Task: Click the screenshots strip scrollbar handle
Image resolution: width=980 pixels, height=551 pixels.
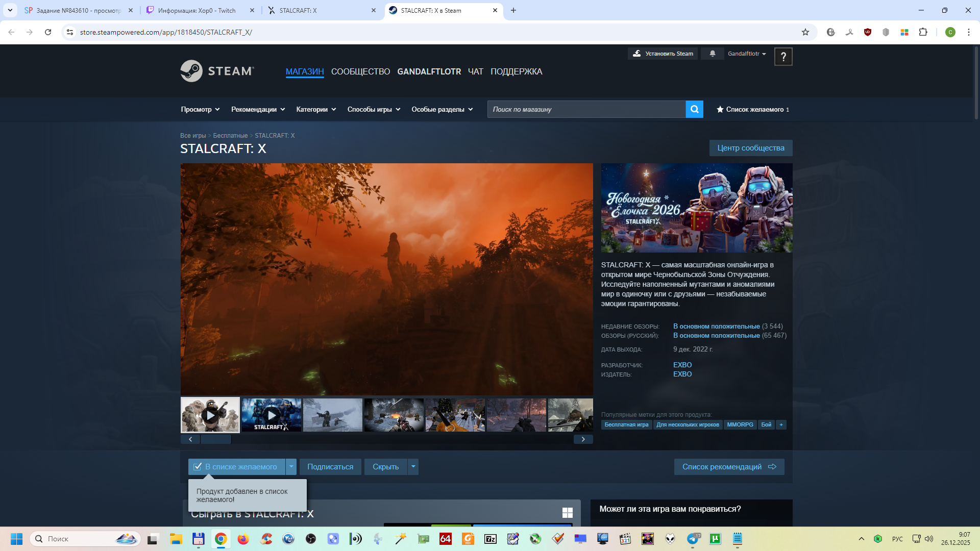Action: pyautogui.click(x=216, y=439)
